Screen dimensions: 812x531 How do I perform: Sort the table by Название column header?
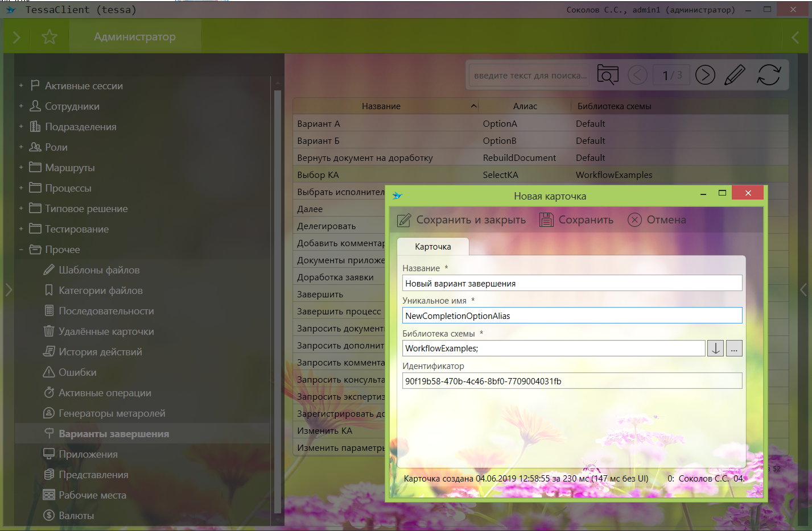point(381,106)
